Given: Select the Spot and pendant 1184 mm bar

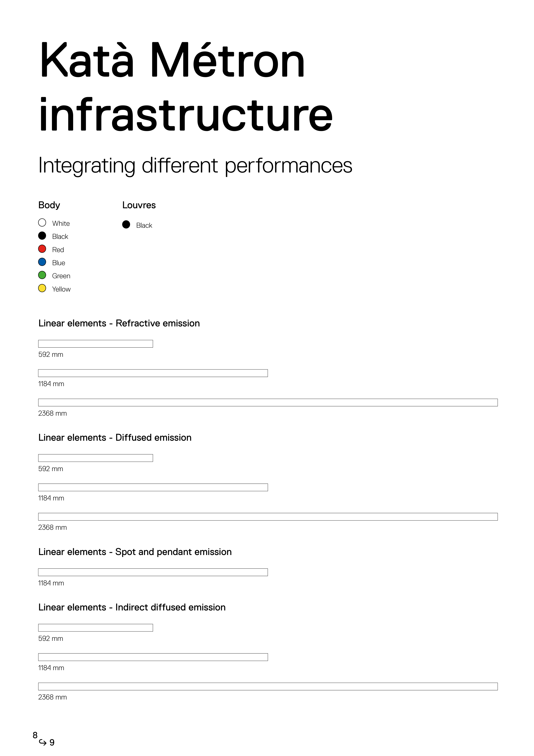Looking at the screenshot, I should point(153,572).
